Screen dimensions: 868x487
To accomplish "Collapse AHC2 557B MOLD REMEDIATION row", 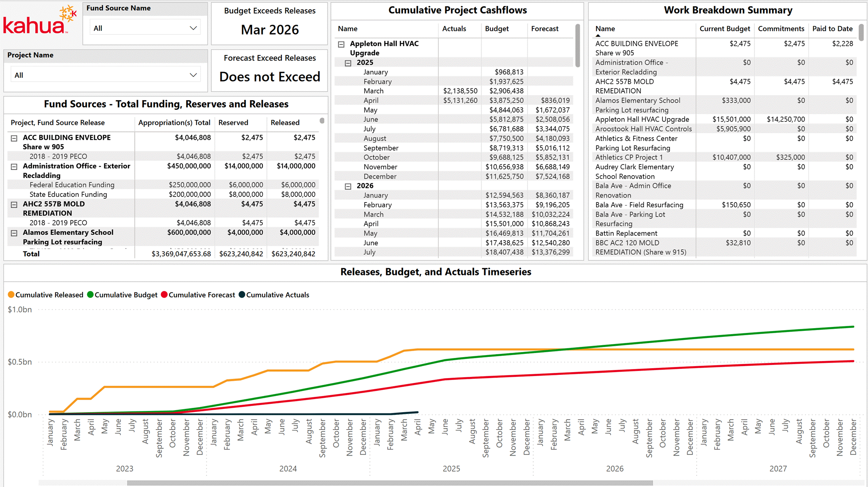I will pyautogui.click(x=14, y=205).
